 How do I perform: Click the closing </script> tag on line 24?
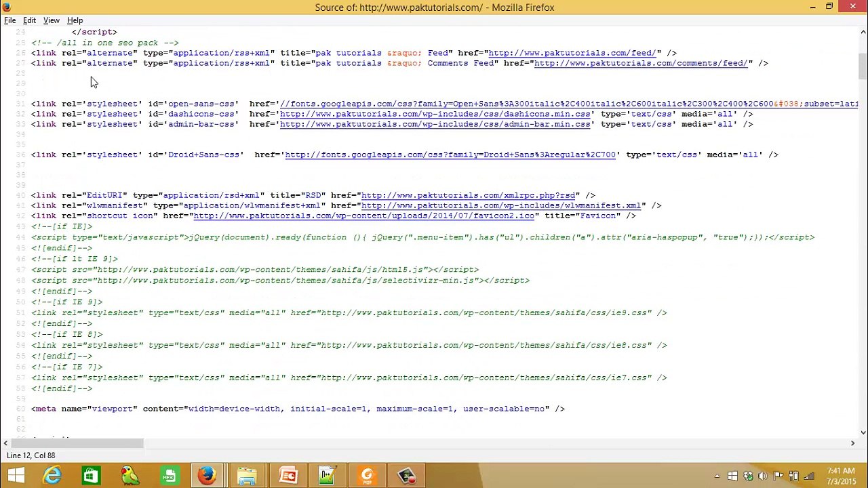[x=94, y=32]
